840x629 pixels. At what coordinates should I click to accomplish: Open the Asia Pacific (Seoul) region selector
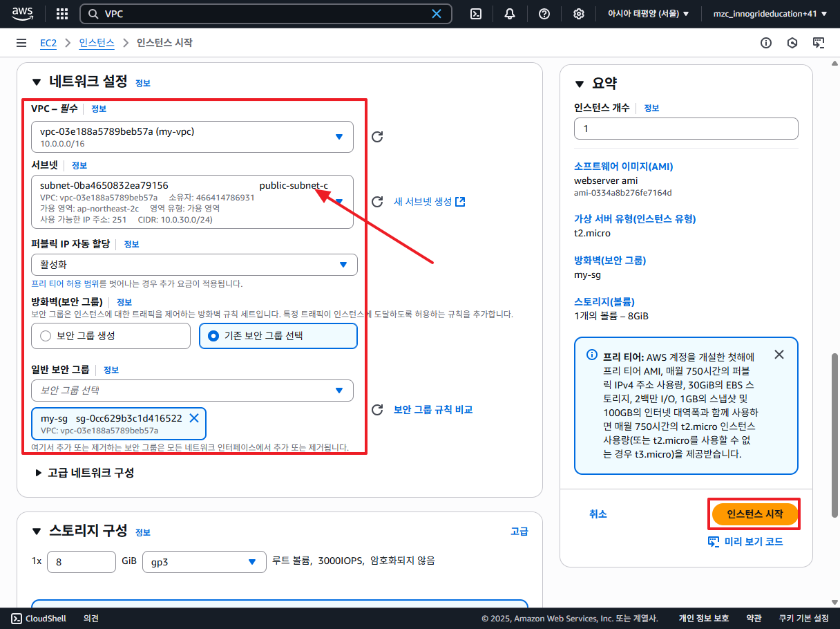[x=648, y=14]
